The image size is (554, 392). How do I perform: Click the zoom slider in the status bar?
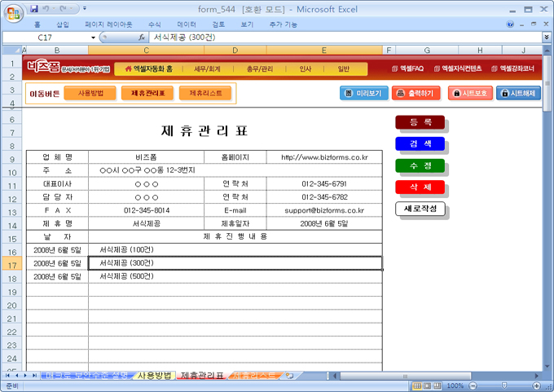(x=503, y=385)
